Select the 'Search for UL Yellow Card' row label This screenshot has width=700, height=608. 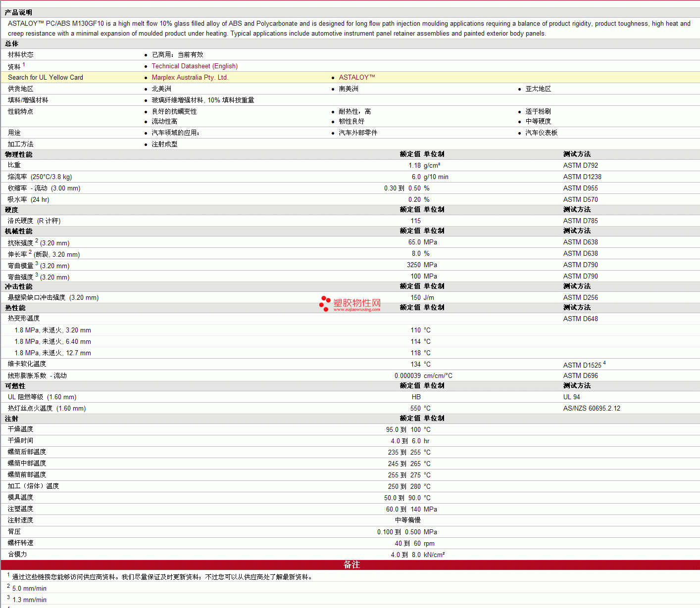[46, 77]
